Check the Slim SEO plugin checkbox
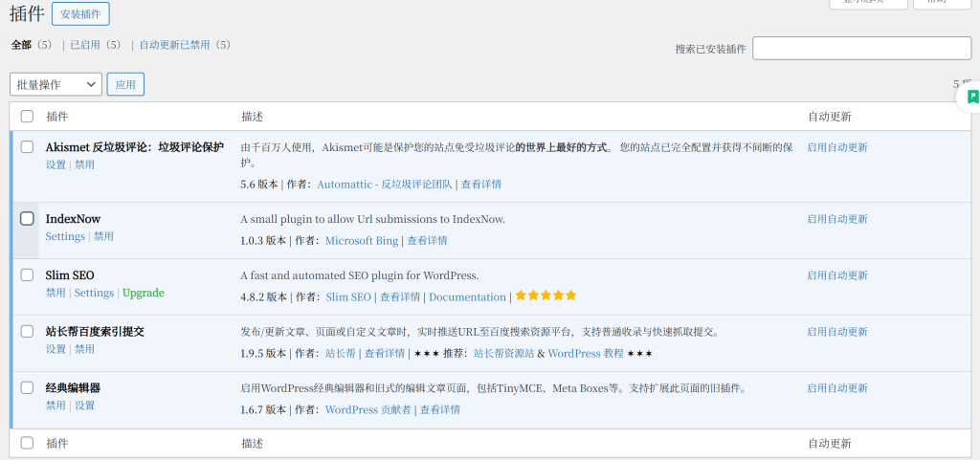Image resolution: width=980 pixels, height=460 pixels. (x=27, y=275)
